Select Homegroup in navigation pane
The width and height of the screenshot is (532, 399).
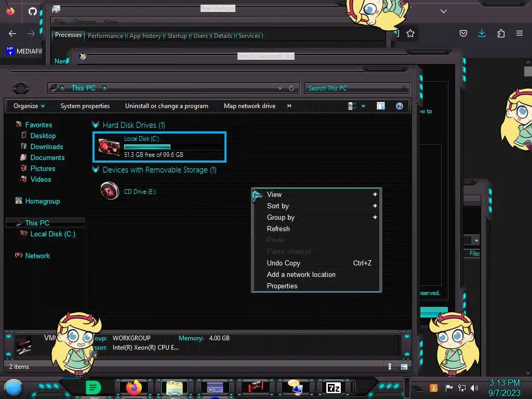(42, 201)
